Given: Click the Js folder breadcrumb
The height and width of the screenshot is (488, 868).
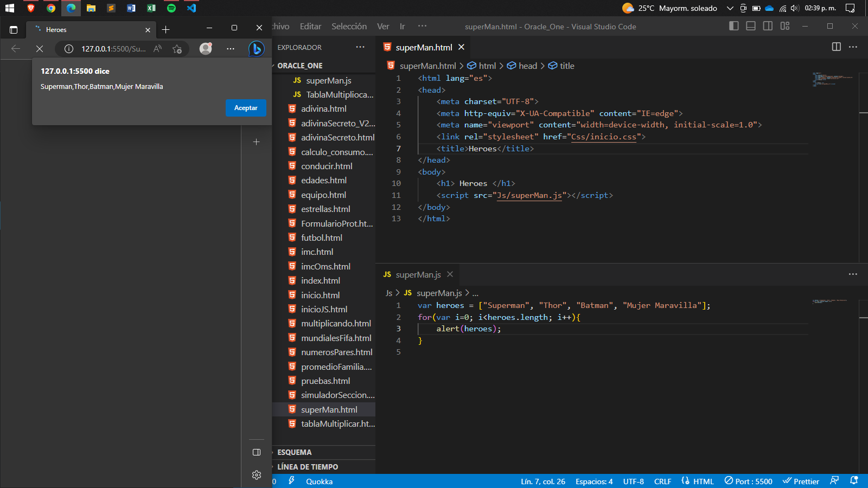Looking at the screenshot, I should click(x=389, y=293).
